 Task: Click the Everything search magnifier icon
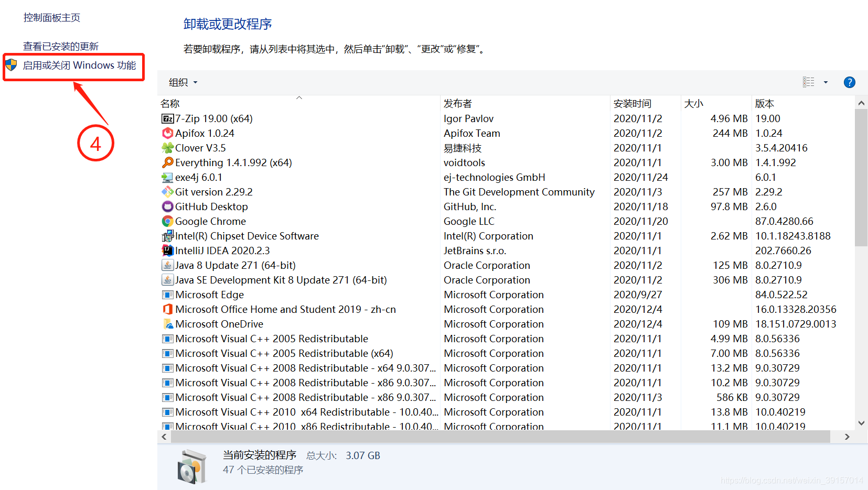coord(167,162)
